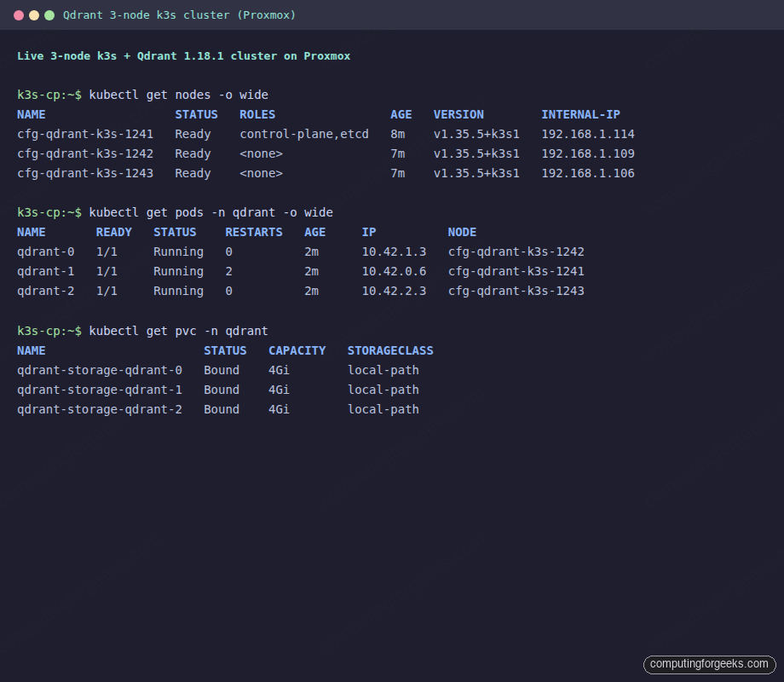Click the command 'kubectl get nodes -o wide'

[178, 95]
